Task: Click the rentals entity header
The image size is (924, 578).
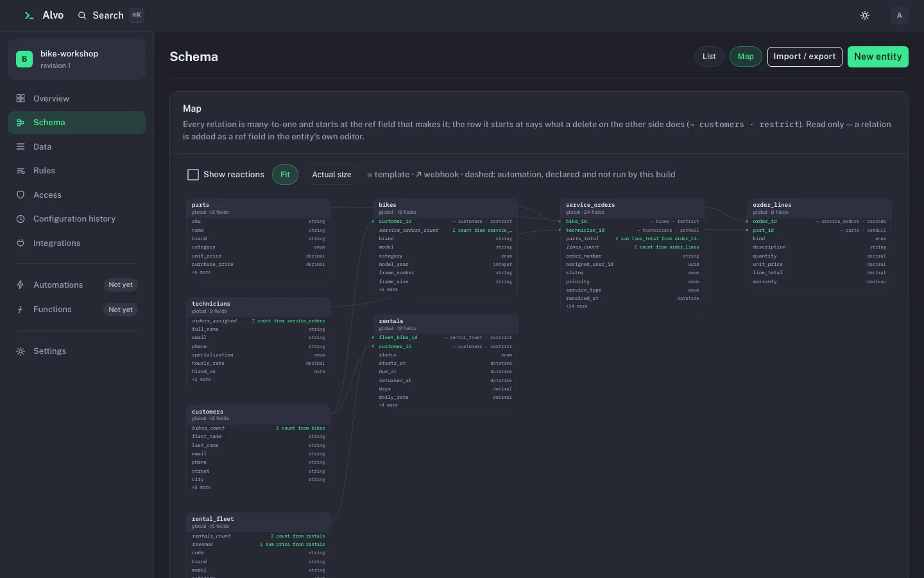Action: (x=445, y=324)
